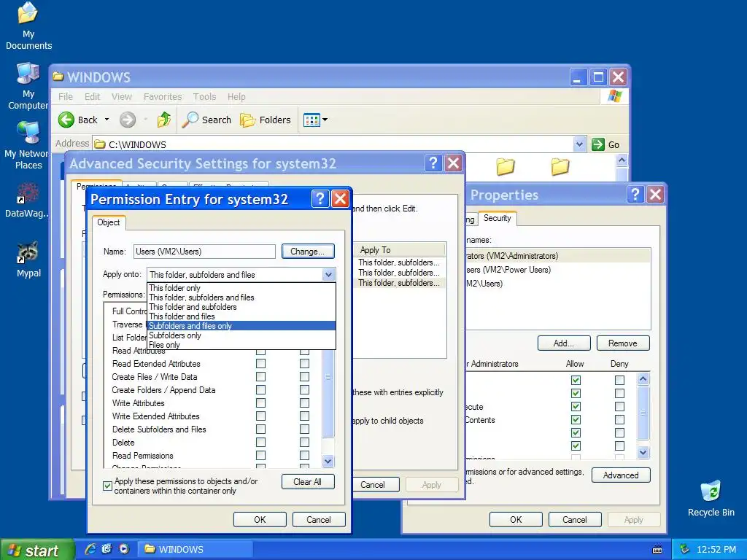Open the Favorites menu
Image resolution: width=747 pixels, height=560 pixels.
coord(163,97)
